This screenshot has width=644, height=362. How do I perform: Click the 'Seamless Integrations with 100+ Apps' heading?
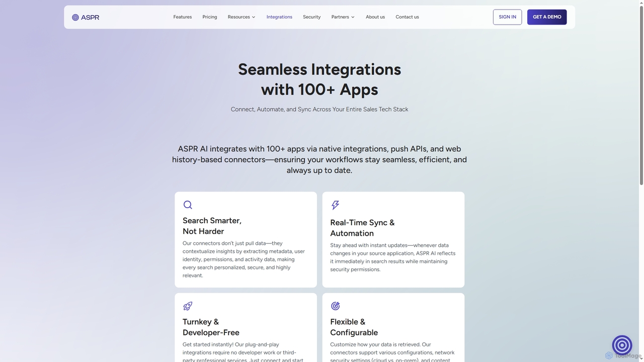click(319, 79)
